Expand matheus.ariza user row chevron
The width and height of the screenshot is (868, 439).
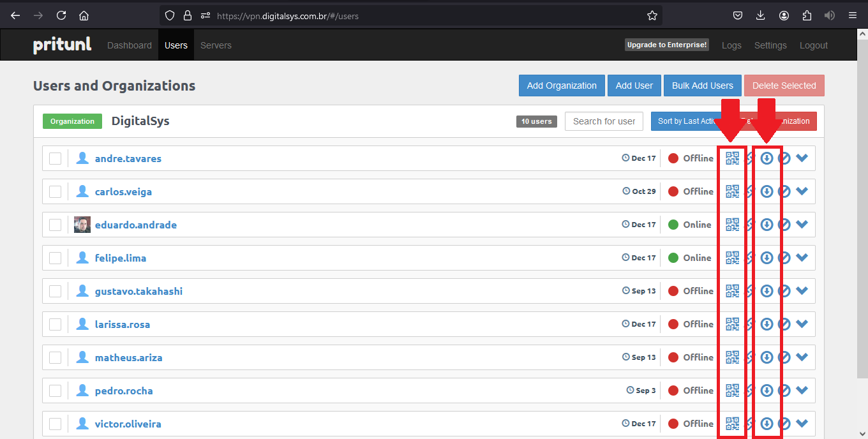pos(802,357)
